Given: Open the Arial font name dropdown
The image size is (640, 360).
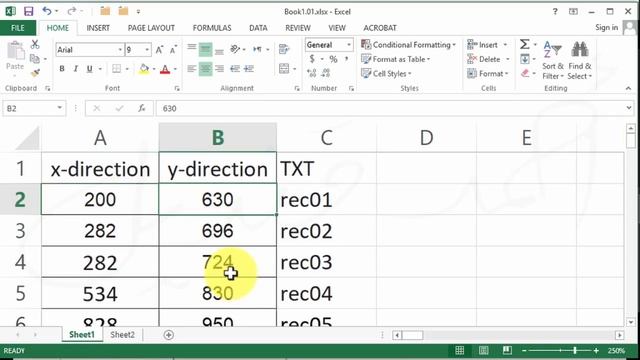Looking at the screenshot, I should coord(120,50).
